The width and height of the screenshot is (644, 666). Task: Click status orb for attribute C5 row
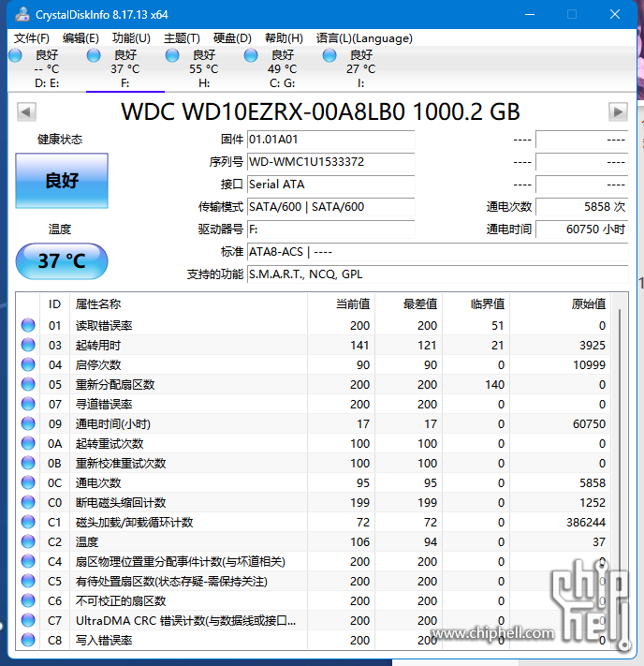pyautogui.click(x=28, y=581)
